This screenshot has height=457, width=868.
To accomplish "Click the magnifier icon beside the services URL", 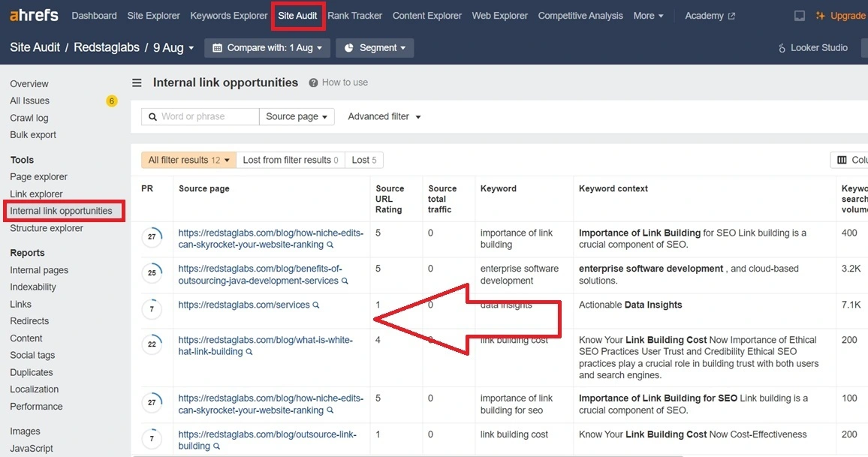I will pos(316,305).
